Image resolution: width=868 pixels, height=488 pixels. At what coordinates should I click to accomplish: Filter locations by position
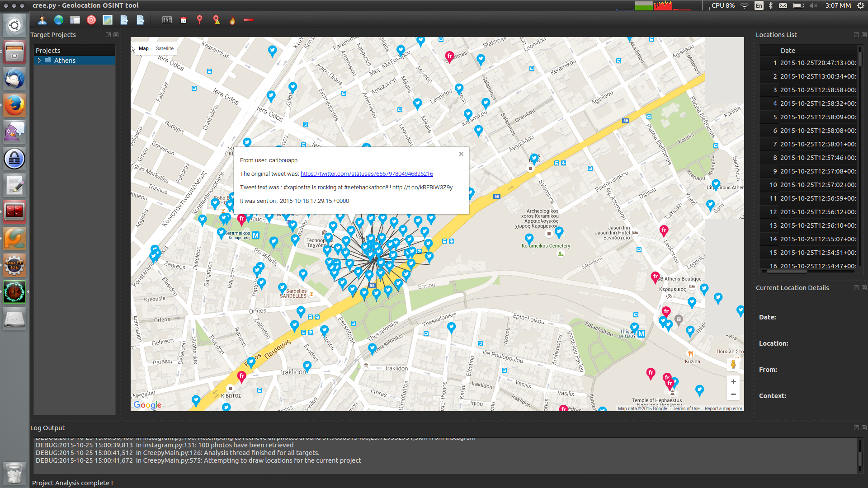coord(199,20)
